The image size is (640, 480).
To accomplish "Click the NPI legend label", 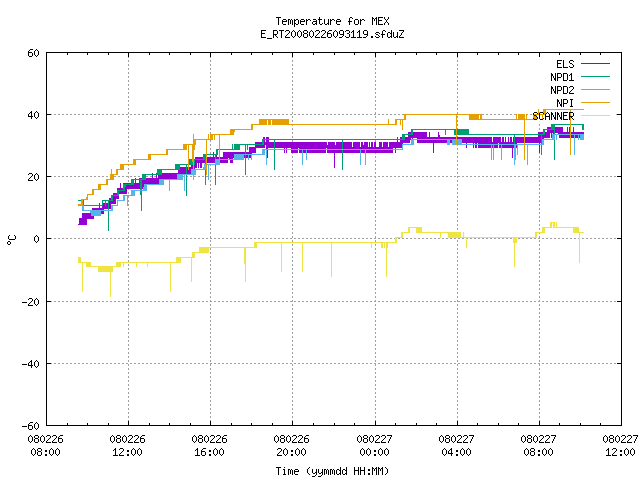I will [565, 103].
